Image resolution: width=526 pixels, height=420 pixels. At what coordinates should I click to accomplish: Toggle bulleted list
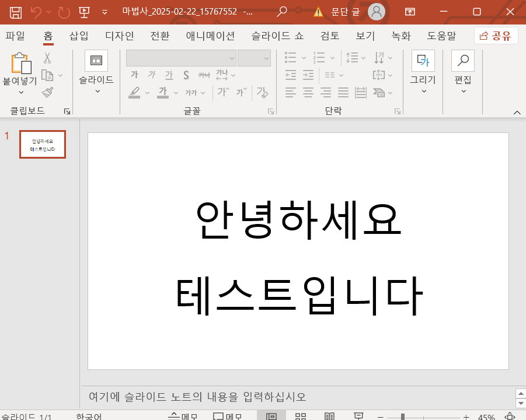(291, 58)
